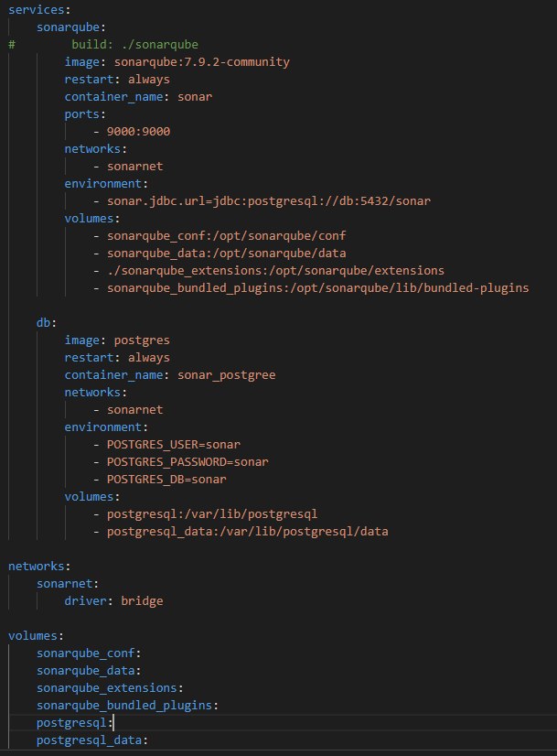Image resolution: width=557 pixels, height=756 pixels.
Task: Click the 'sonarqube_bundled_plugins:' volume declaration
Action: pos(128,705)
